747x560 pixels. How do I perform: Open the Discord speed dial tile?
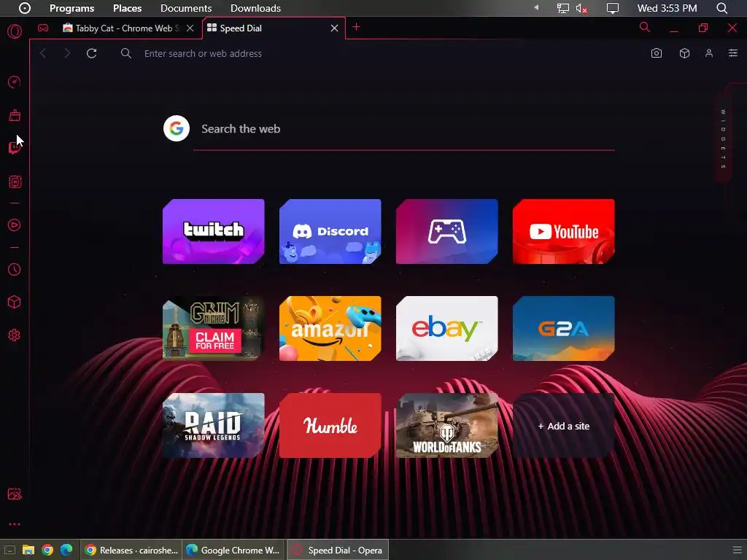(x=330, y=231)
